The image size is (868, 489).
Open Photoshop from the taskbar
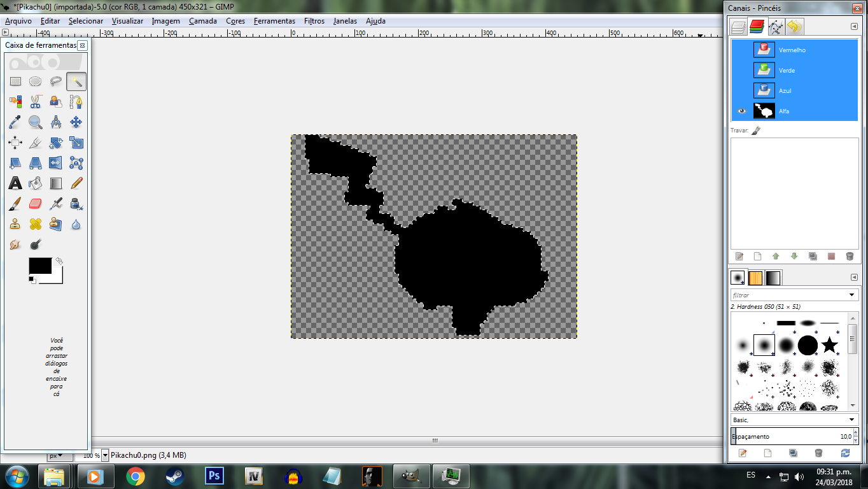[214, 476]
